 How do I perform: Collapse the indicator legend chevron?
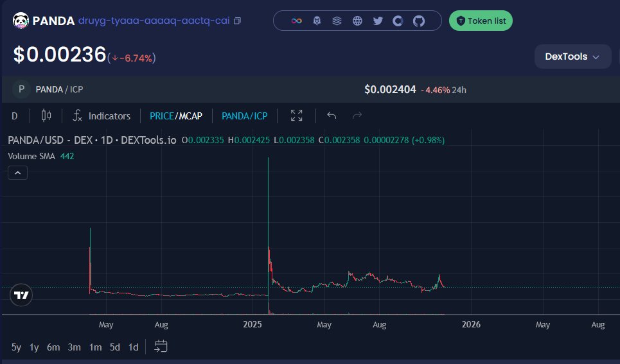[18, 173]
